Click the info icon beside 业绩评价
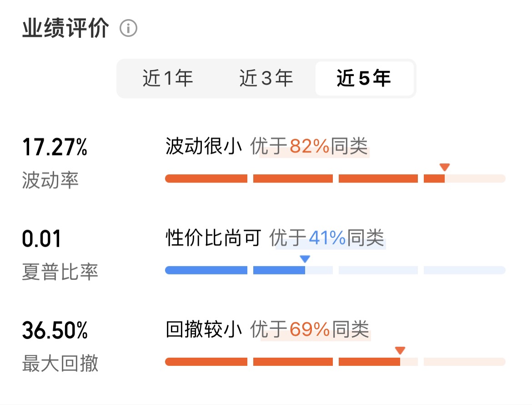The height and width of the screenshot is (405, 532). 128,28
